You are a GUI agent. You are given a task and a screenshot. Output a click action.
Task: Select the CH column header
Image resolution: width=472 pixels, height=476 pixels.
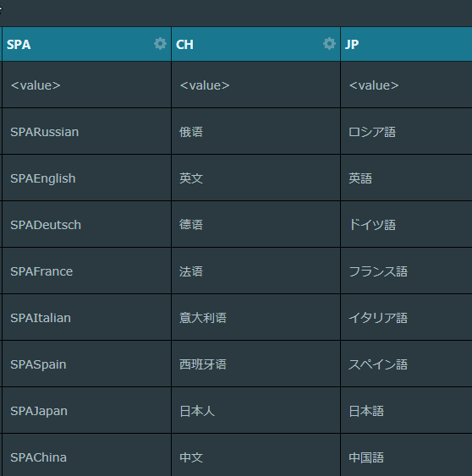tap(255, 44)
